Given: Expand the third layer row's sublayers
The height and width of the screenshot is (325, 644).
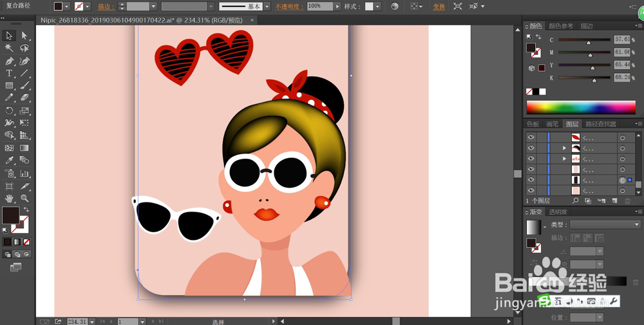Looking at the screenshot, I should click(564, 159).
